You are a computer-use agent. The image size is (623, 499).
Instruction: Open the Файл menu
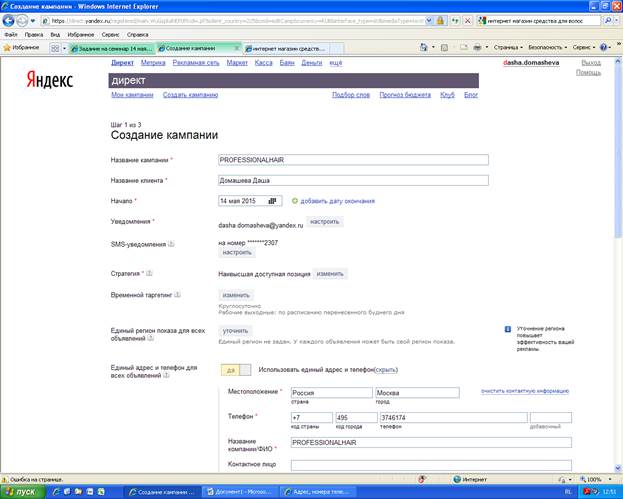[11, 35]
